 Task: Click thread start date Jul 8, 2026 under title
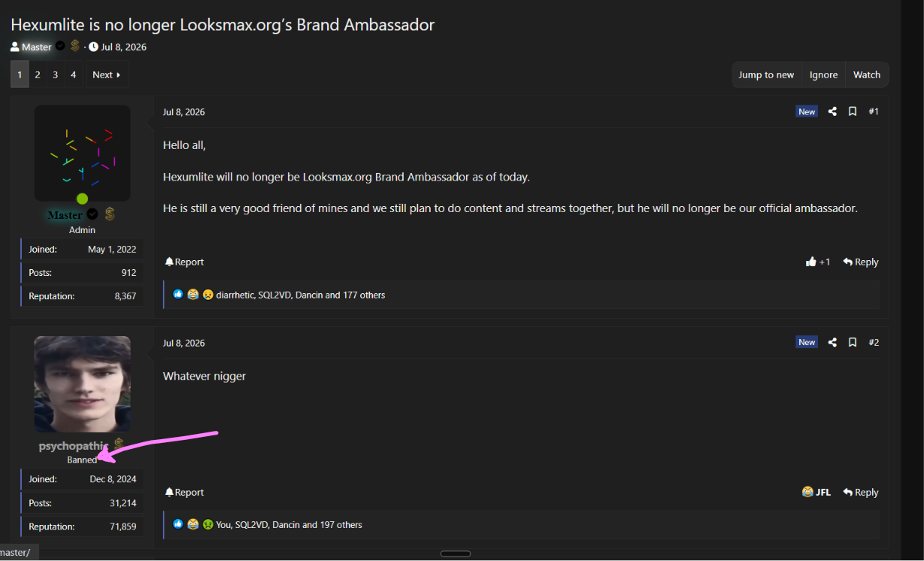point(123,47)
